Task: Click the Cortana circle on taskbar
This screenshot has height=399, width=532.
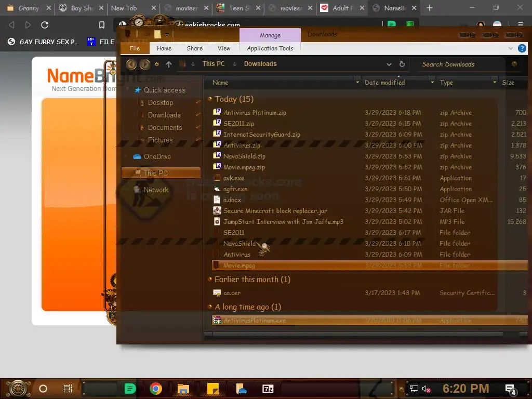Action: point(43,389)
